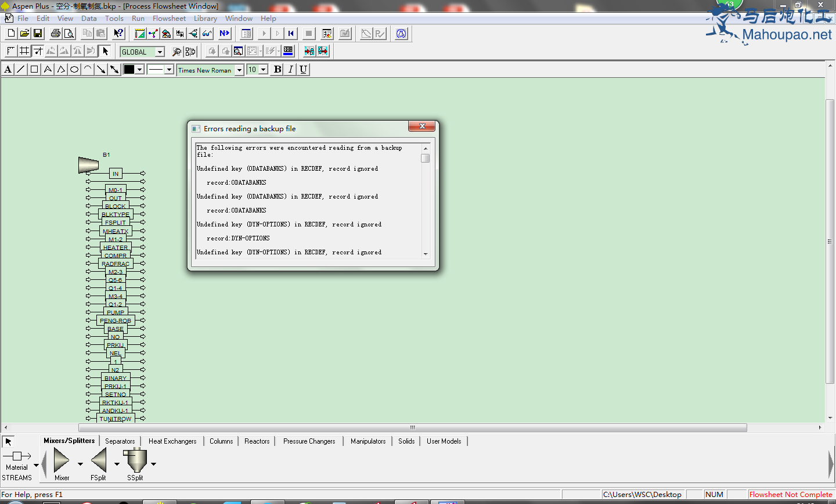The height and width of the screenshot is (504, 836).
Task: Toggle the grid display icon
Action: point(24,51)
